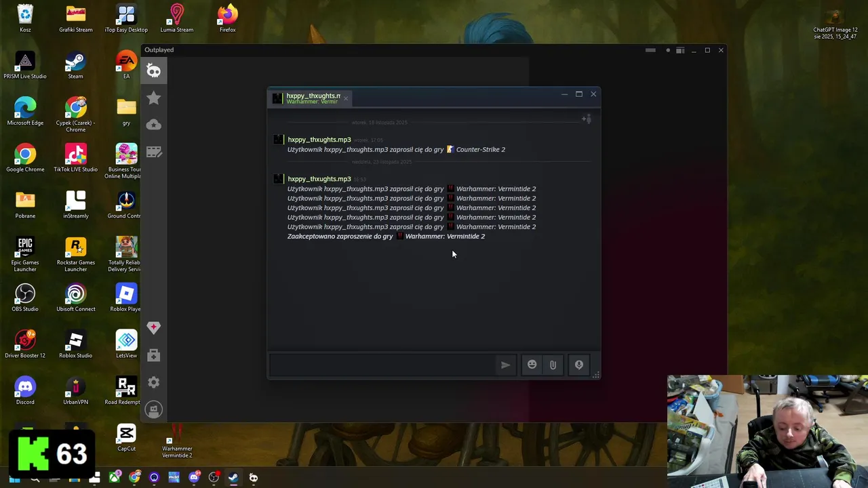The height and width of the screenshot is (488, 868).
Task: Attach a file using the paperclip icon
Action: pos(553,365)
